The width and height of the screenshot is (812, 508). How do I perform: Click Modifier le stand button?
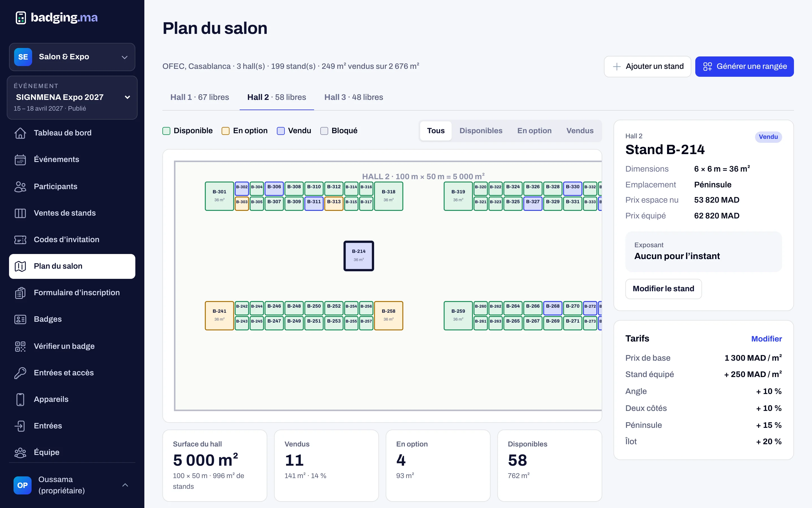(663, 289)
